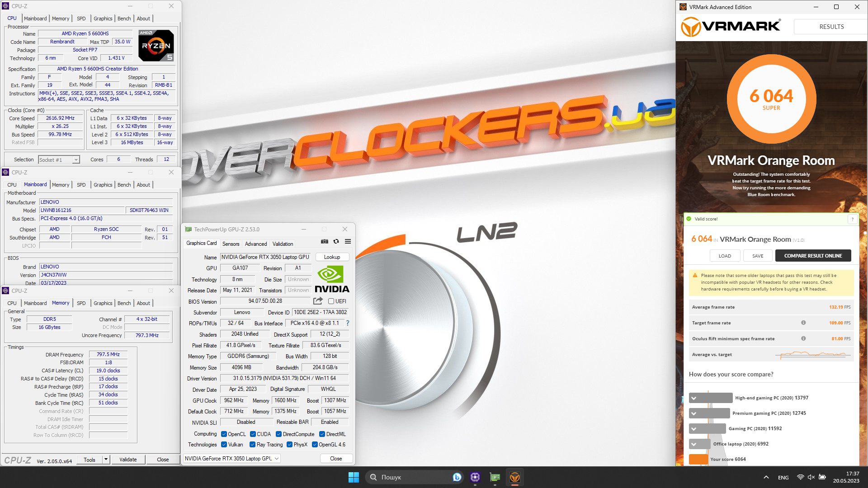Open Graphics tab in top CPU-Z window
868x488 pixels.
tap(103, 19)
